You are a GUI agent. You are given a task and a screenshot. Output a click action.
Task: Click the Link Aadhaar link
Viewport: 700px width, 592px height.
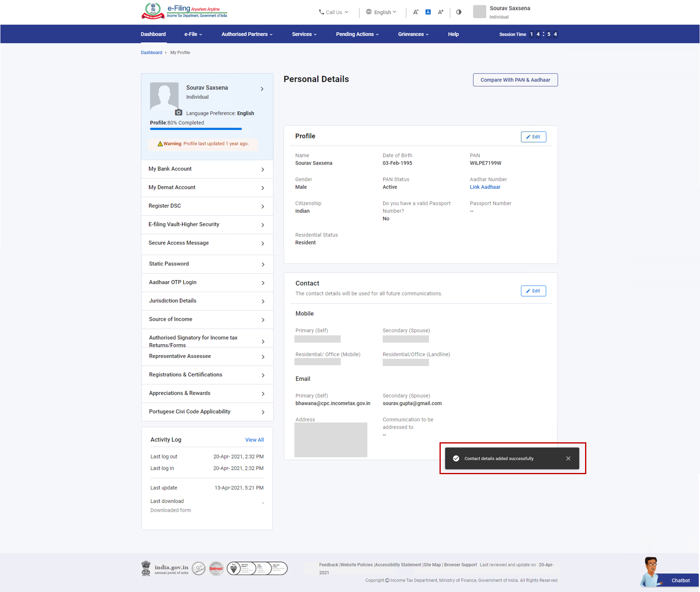[x=485, y=187]
